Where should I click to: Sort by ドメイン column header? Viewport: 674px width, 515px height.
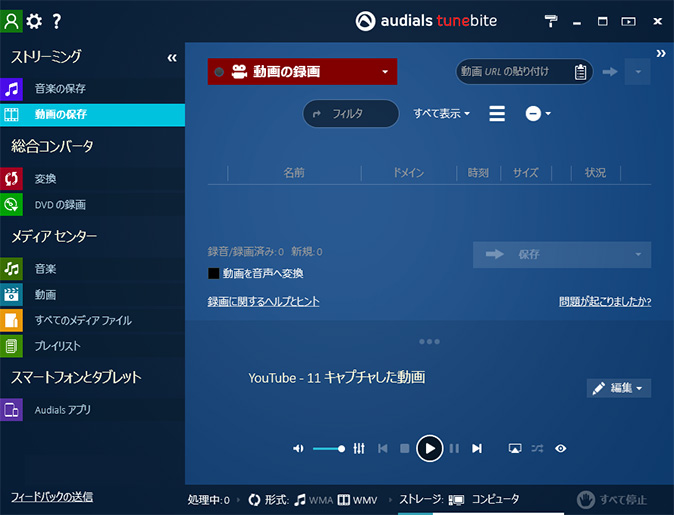tap(409, 173)
